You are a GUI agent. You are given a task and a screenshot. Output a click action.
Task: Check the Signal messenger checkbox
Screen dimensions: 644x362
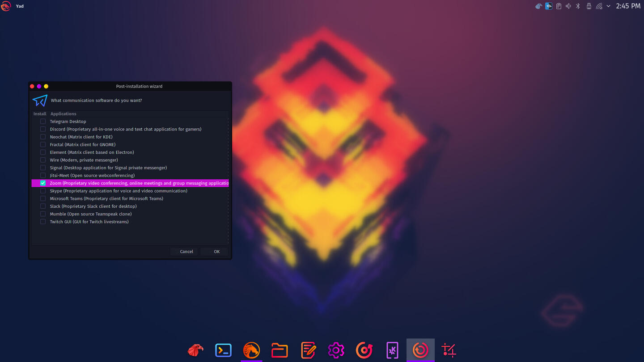coord(43,168)
